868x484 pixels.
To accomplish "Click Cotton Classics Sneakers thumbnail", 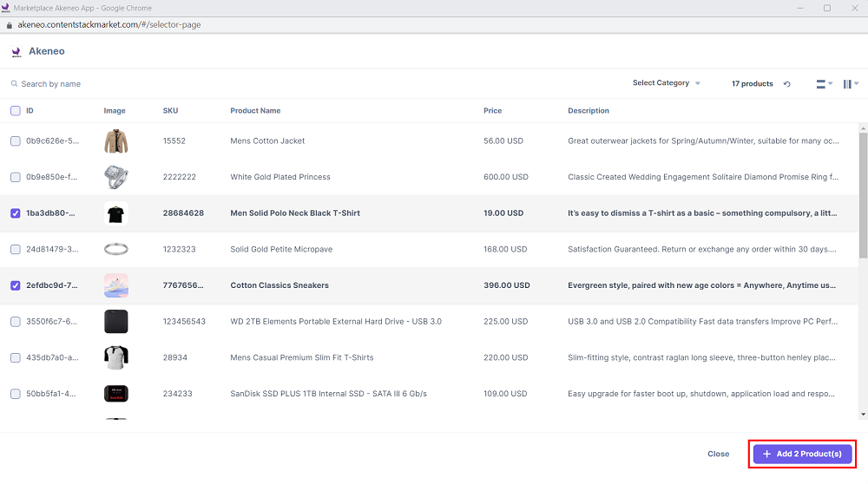I will coord(116,285).
